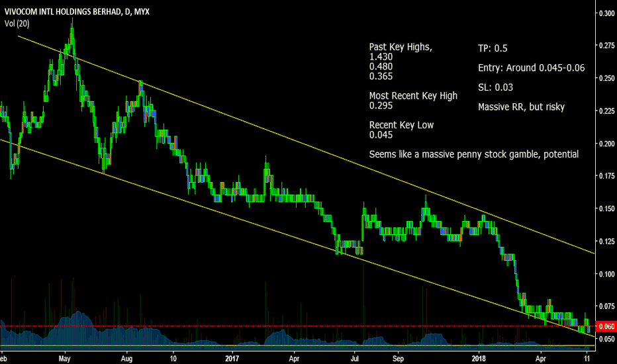
Task: Click the 0.125 price axis label
Action: [x=607, y=241]
